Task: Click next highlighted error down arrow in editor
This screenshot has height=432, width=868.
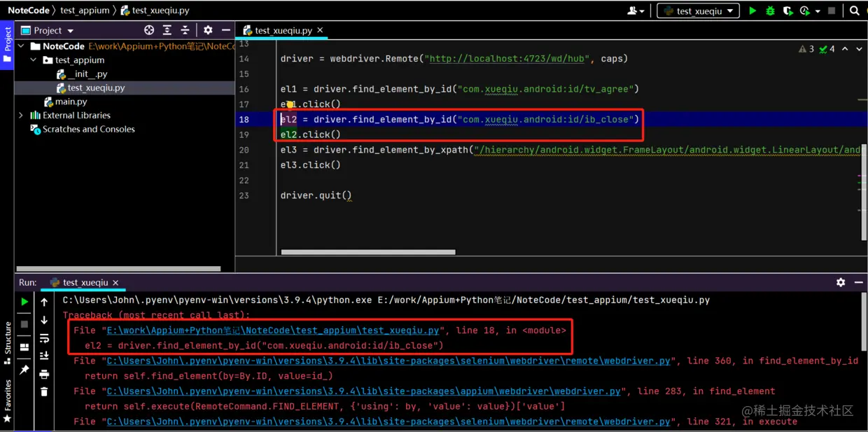Action: tap(859, 49)
